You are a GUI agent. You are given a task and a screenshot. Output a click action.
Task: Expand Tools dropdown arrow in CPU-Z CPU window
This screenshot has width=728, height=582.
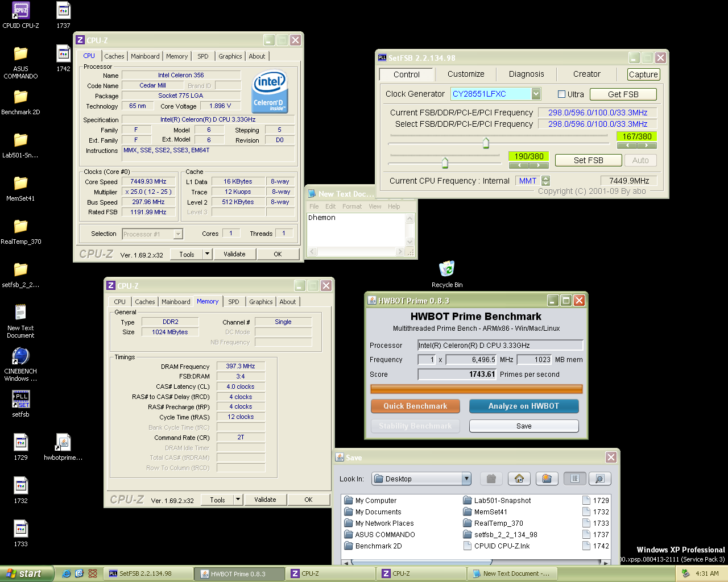(207, 254)
